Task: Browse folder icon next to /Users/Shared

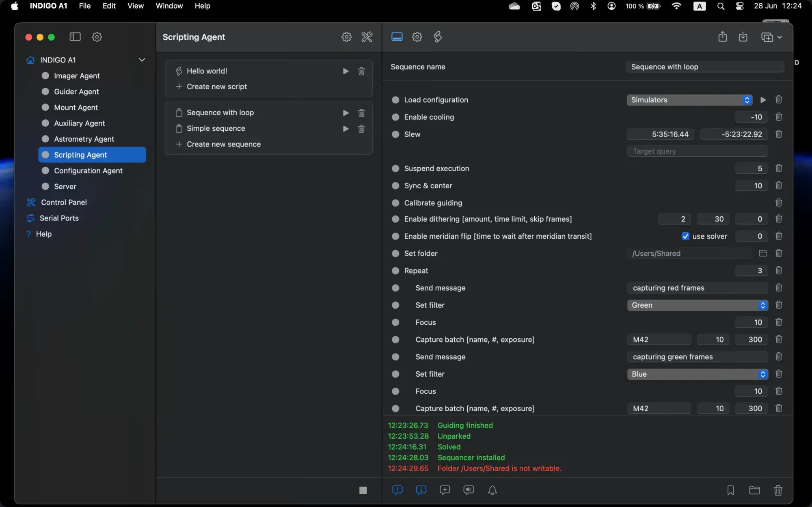Action: pyautogui.click(x=763, y=253)
